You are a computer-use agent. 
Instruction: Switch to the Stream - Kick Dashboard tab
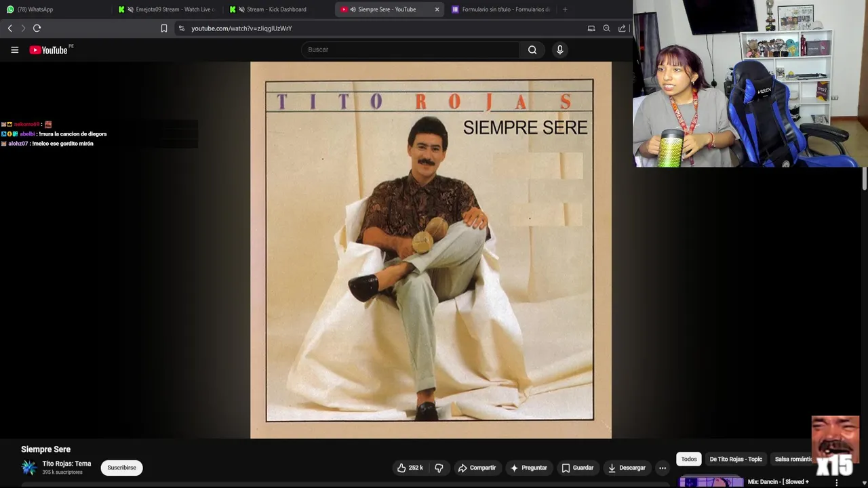point(278,9)
